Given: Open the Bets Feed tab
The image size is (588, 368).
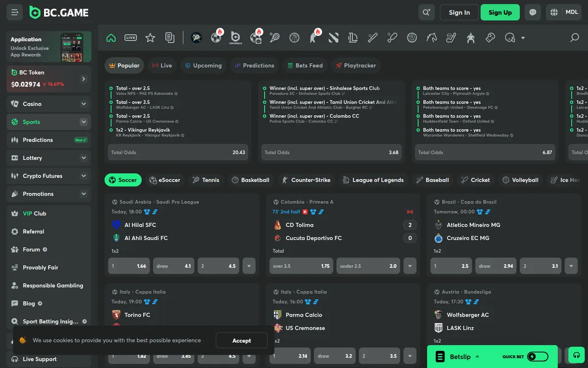Looking at the screenshot, I should tap(305, 65).
